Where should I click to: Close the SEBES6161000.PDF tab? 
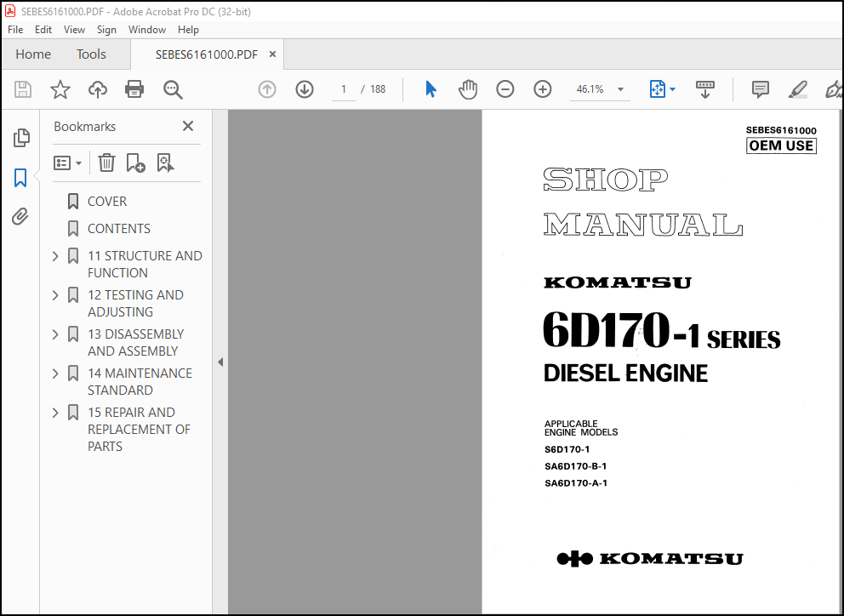coord(273,54)
